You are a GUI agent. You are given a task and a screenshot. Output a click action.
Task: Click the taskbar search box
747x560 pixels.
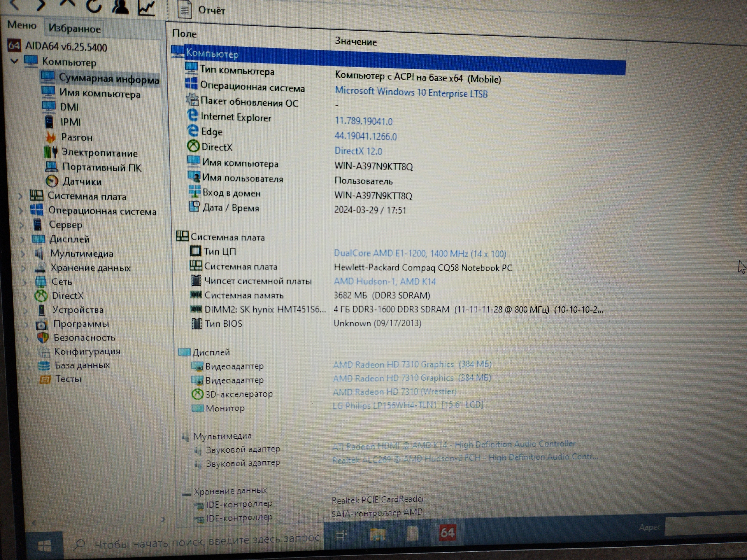coord(195,541)
